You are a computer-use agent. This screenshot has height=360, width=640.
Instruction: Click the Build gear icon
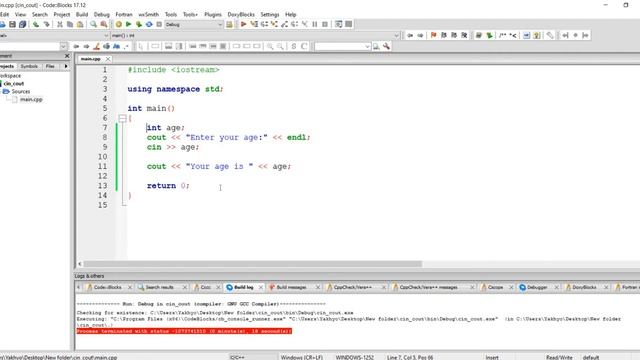118,24
